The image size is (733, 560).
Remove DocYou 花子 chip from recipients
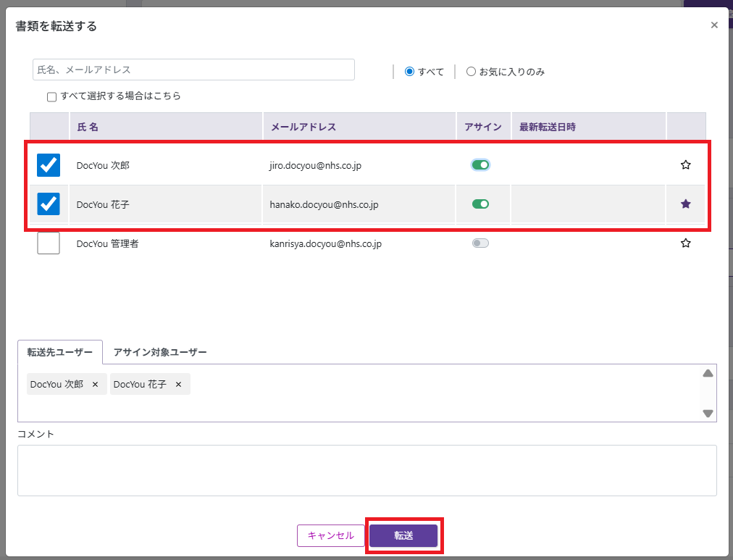click(x=178, y=385)
